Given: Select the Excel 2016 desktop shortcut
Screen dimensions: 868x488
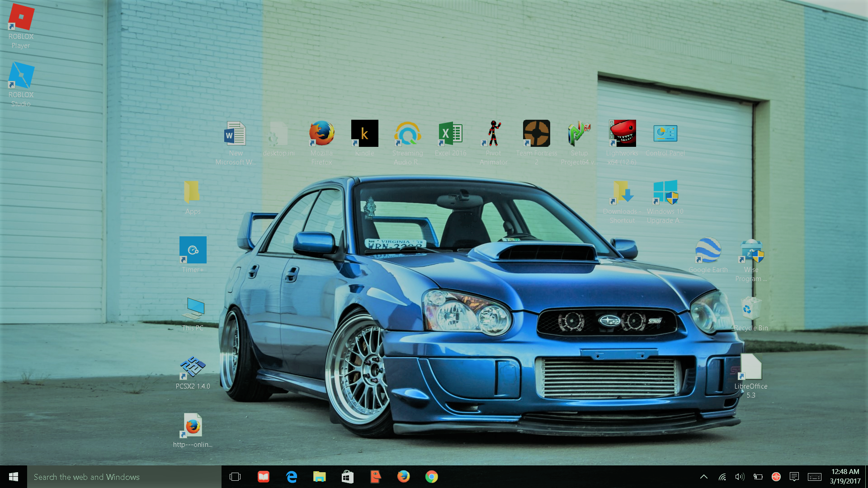Looking at the screenshot, I should (450, 138).
